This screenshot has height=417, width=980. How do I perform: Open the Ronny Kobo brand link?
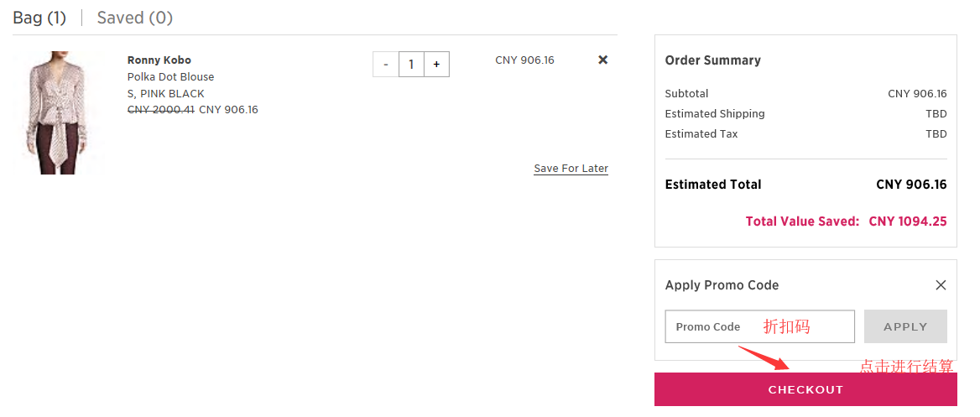(x=159, y=60)
